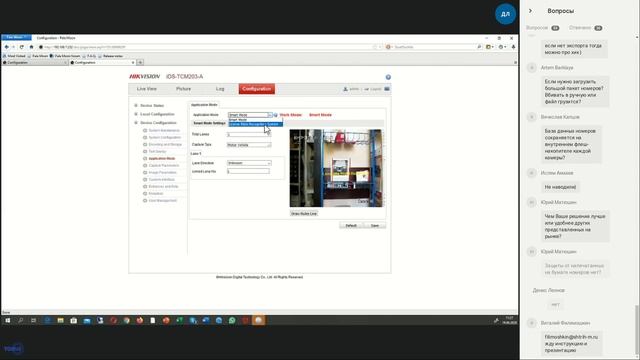
Task: Switch to the first Configuration browser tab
Action: pos(34,62)
